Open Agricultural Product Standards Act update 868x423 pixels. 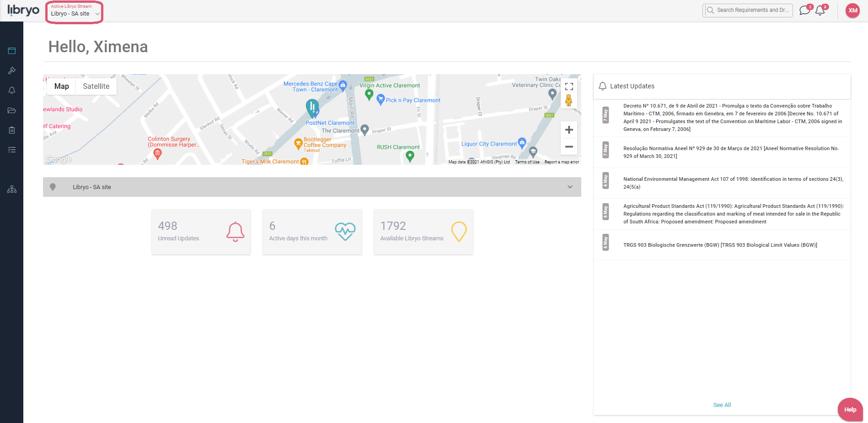pyautogui.click(x=722, y=214)
